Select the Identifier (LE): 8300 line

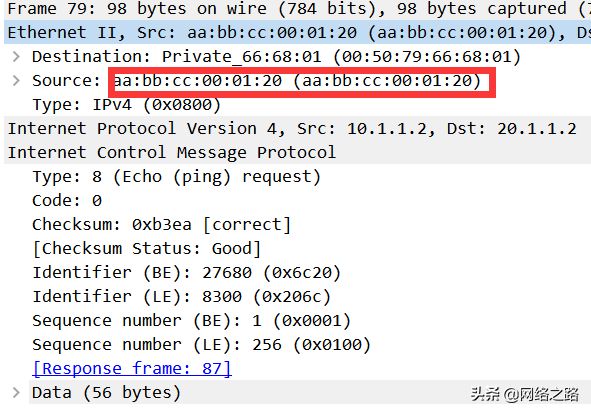[x=182, y=297]
